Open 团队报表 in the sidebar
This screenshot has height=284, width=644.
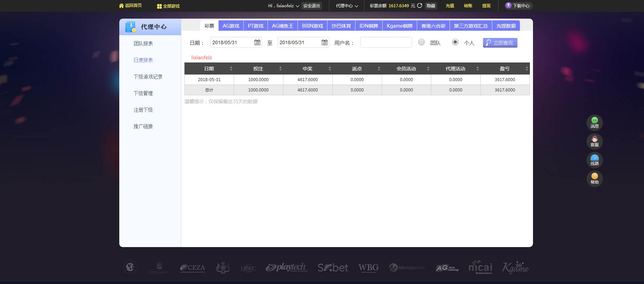[x=143, y=43]
